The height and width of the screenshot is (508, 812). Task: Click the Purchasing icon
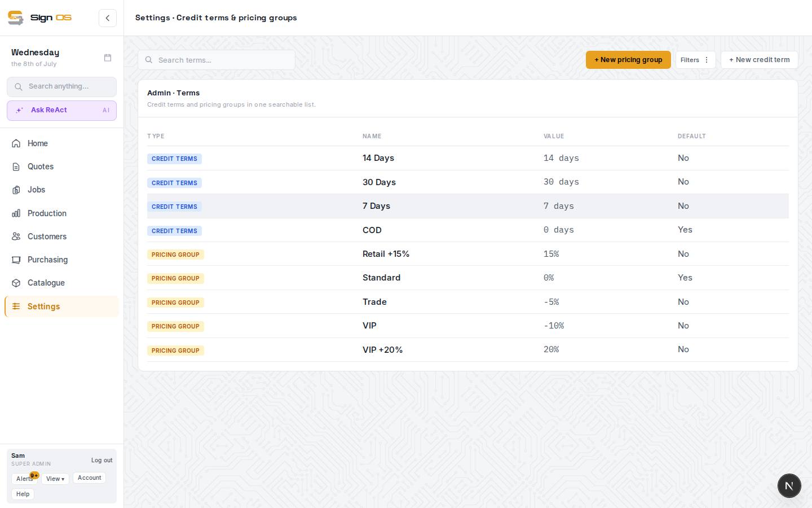coord(16,260)
